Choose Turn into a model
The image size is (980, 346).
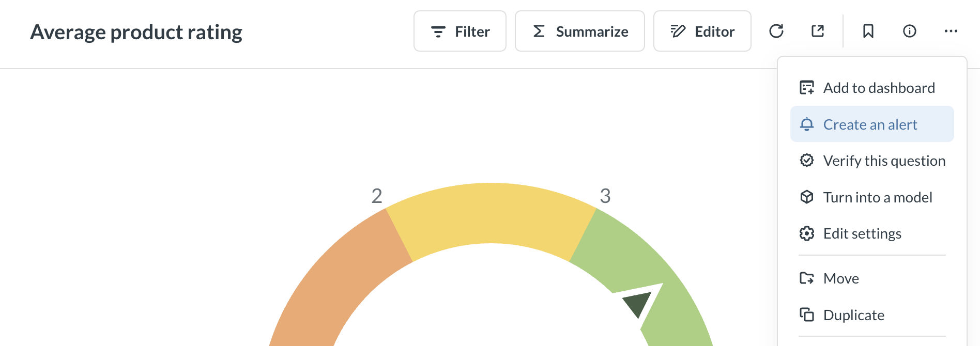(878, 197)
